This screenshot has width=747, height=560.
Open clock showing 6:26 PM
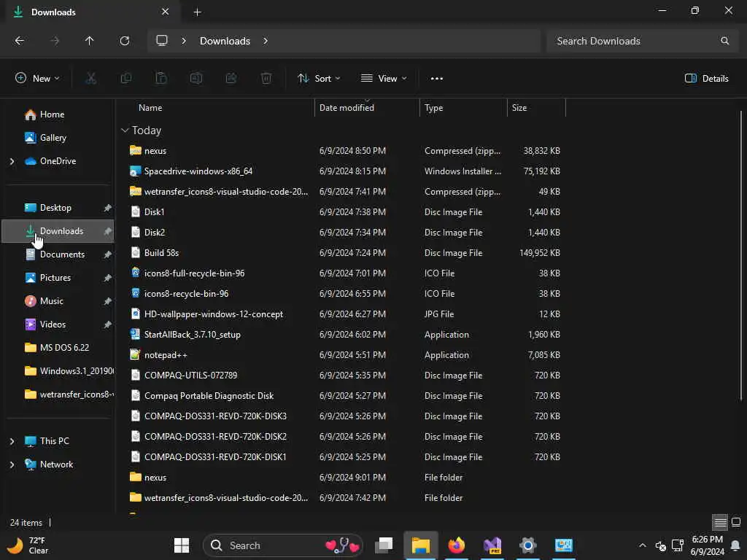pyautogui.click(x=708, y=545)
